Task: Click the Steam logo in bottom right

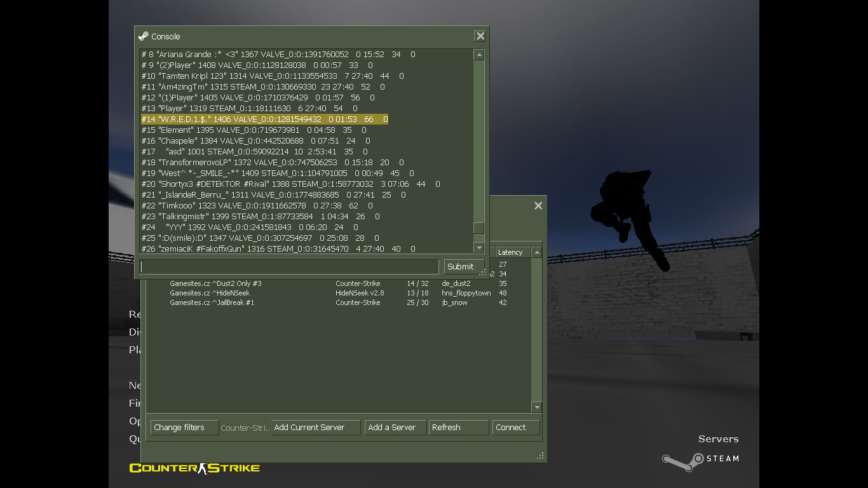Action: [700, 459]
